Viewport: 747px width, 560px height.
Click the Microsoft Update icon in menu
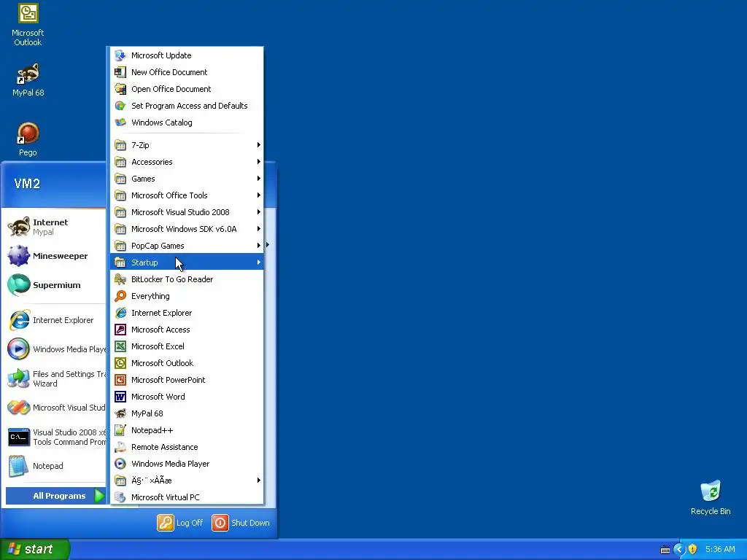point(120,55)
